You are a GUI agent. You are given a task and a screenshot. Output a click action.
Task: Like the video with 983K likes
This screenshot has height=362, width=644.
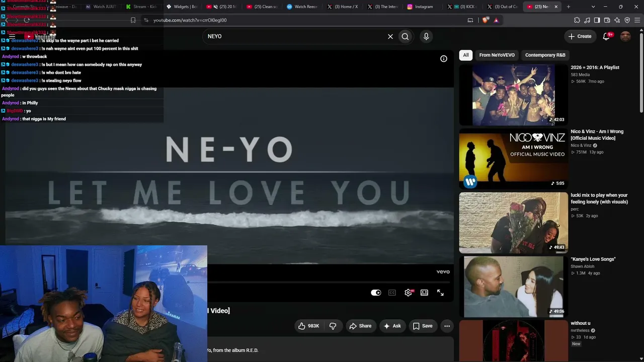[x=309, y=326]
